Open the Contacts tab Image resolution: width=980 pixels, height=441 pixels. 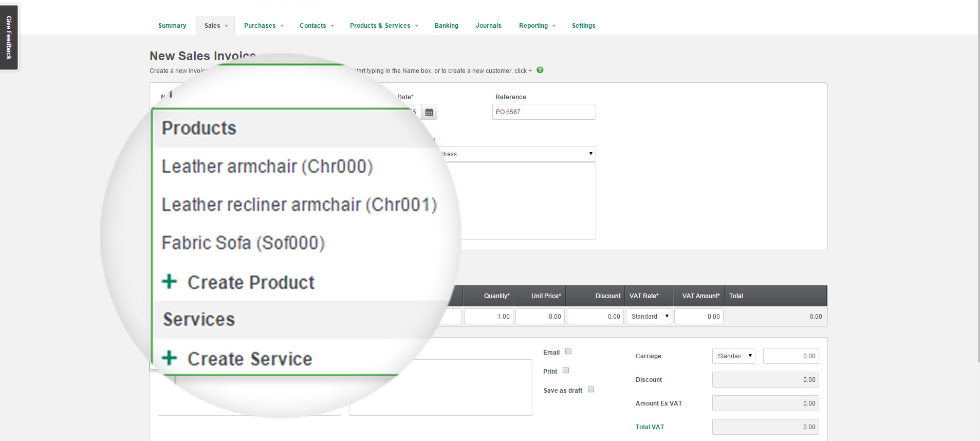312,26
